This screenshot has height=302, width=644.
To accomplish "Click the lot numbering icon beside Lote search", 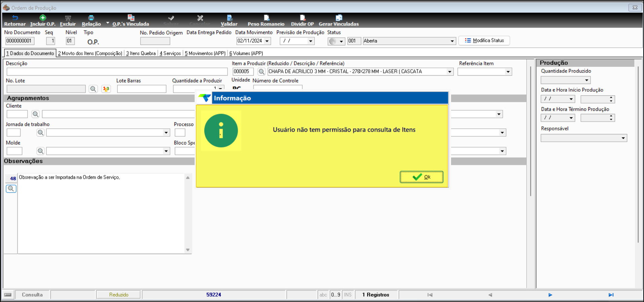I will pyautogui.click(x=106, y=89).
